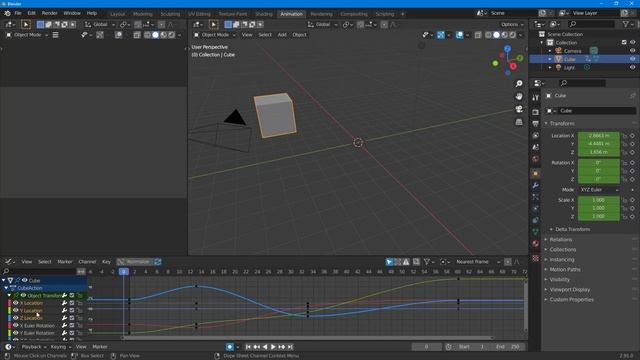Click the hand pan icon in viewport

coord(519,96)
